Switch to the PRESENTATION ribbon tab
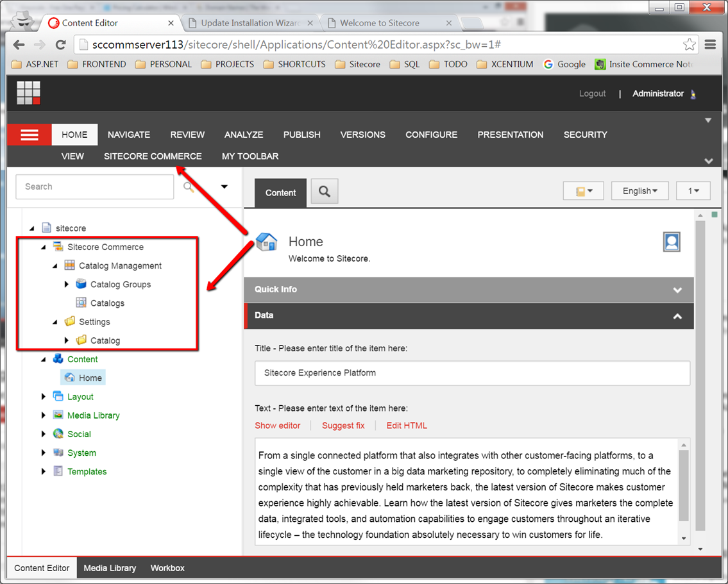728x584 pixels. coord(511,135)
